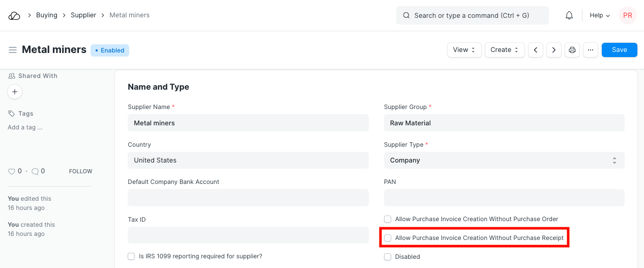
Task: Tick the IRS 1099 reporting checkbox
Action: [x=131, y=256]
